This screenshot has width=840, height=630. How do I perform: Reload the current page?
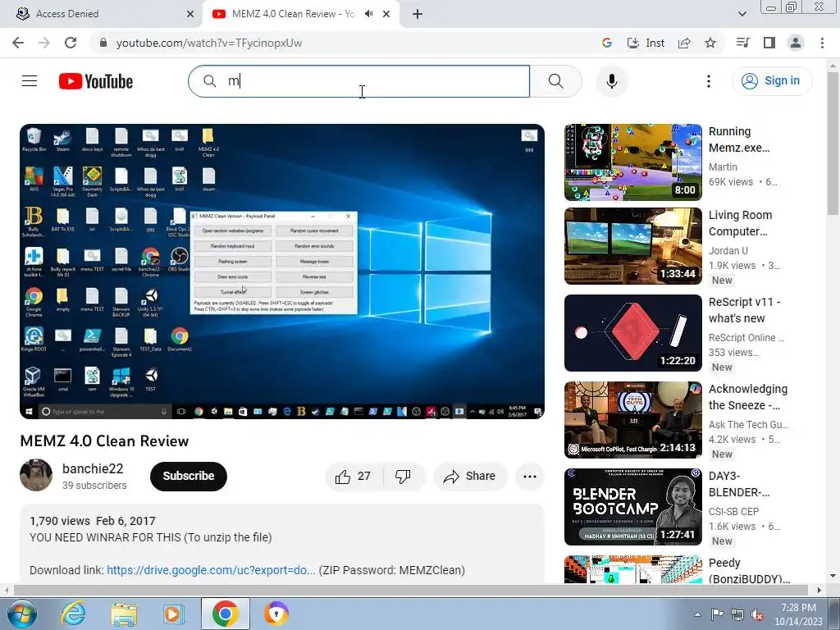click(x=71, y=43)
